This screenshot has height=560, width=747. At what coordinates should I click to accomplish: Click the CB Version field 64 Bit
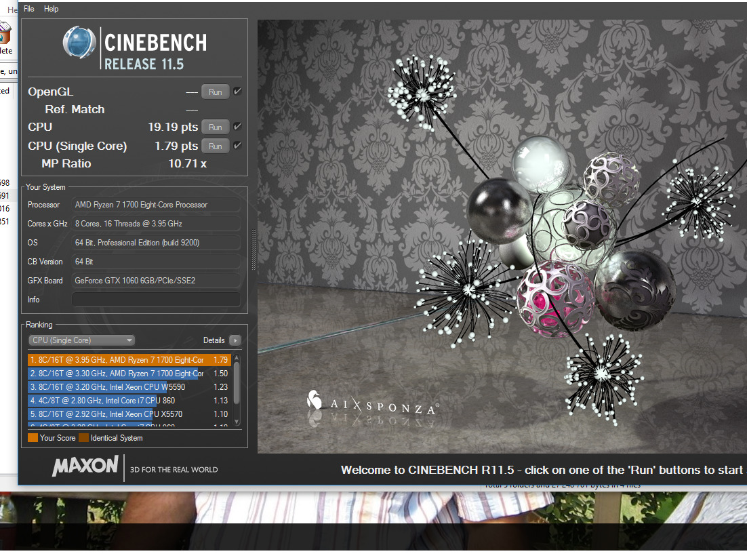coord(157,262)
